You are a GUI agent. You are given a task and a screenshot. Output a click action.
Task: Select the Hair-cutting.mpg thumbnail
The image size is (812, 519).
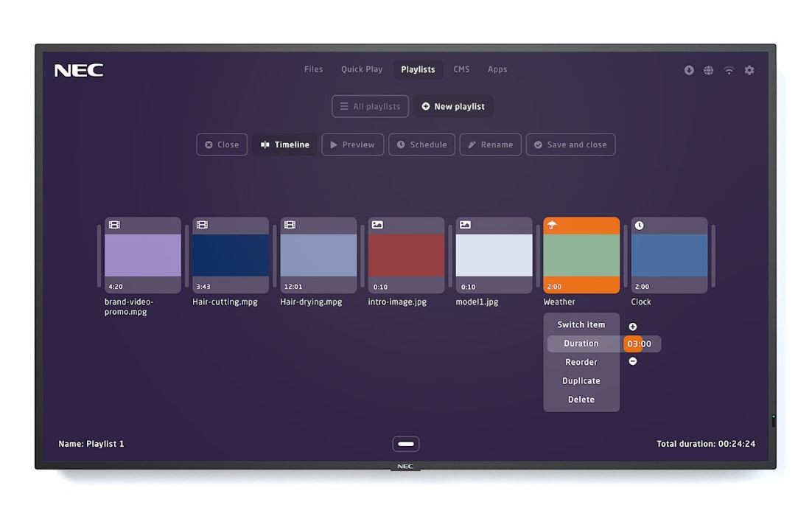click(x=231, y=255)
